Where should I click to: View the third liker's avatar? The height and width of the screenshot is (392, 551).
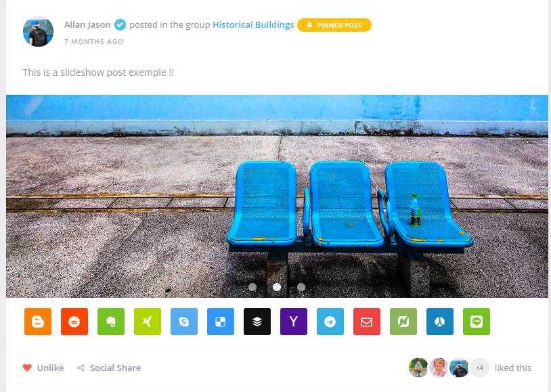tap(459, 368)
